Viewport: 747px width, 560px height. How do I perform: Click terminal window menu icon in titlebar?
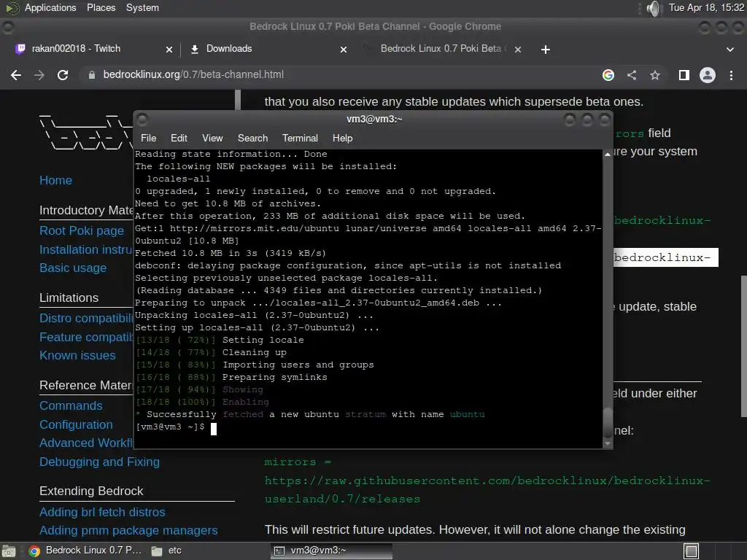[142, 119]
